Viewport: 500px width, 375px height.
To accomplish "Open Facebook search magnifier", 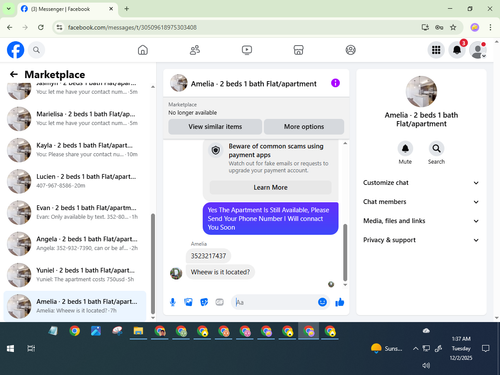I will (36, 50).
